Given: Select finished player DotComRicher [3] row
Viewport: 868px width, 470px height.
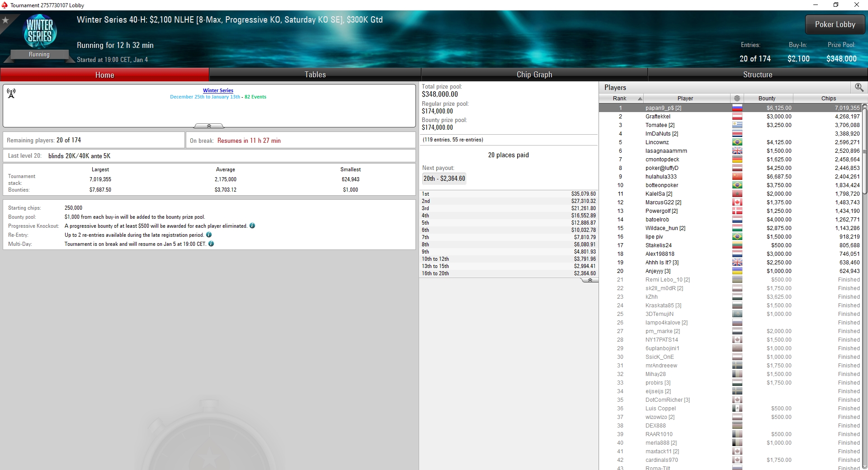Looking at the screenshot, I should 731,400.
